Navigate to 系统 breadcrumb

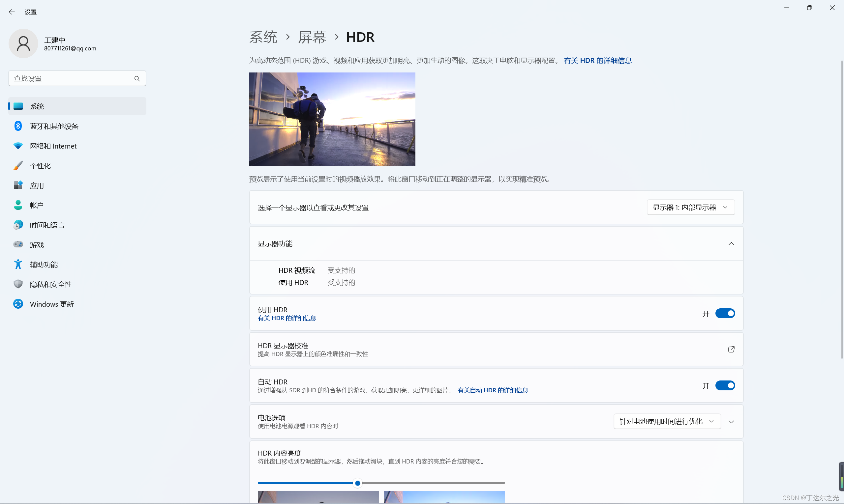[263, 37]
